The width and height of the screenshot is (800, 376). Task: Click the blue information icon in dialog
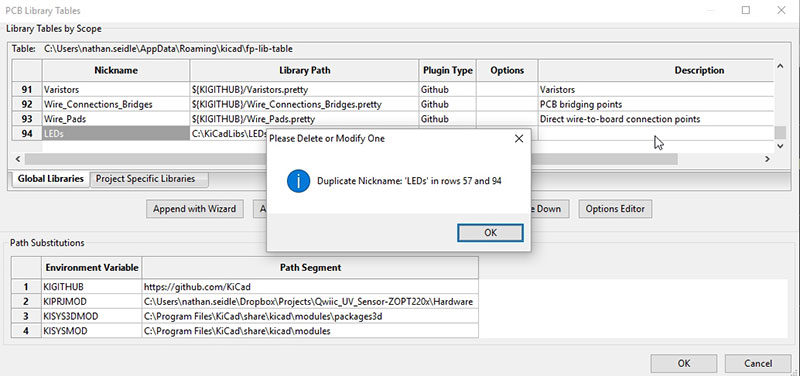pyautogui.click(x=298, y=181)
